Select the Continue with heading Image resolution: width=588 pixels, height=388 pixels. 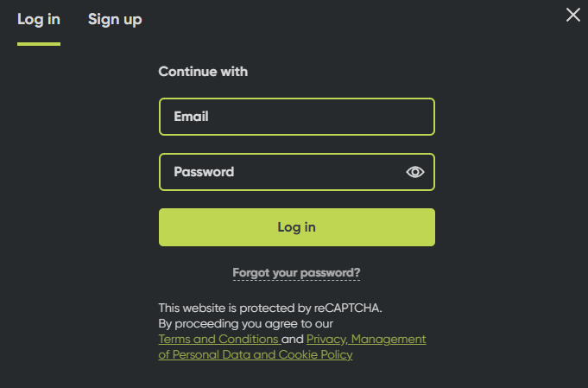coord(203,72)
